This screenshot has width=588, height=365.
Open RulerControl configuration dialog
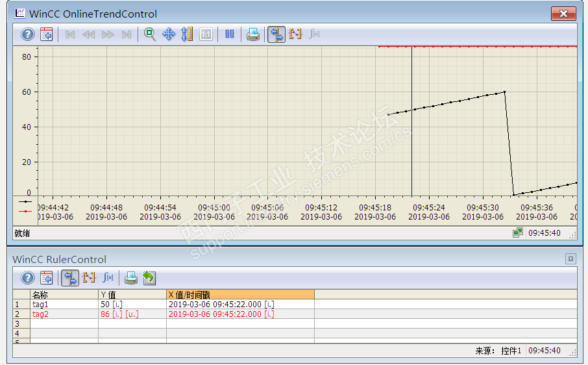coord(47,279)
